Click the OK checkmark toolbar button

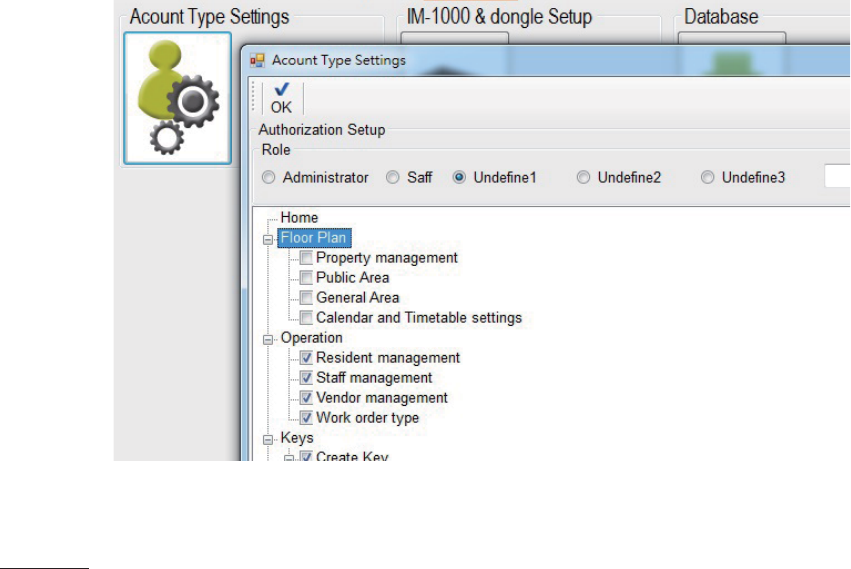coord(281,98)
